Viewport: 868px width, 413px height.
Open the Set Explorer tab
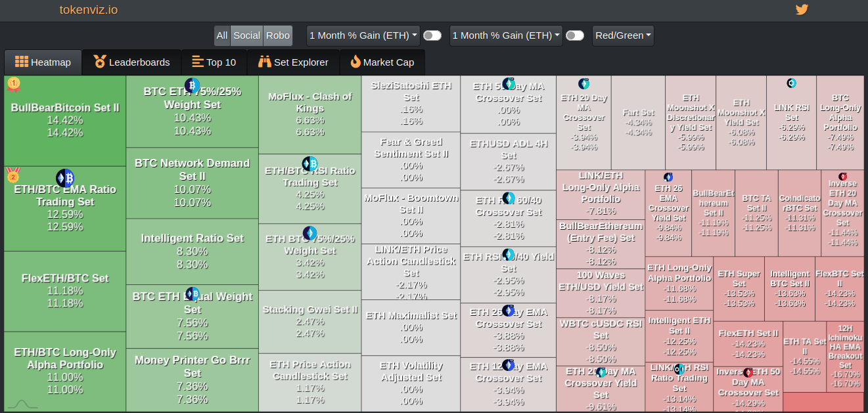click(x=293, y=62)
